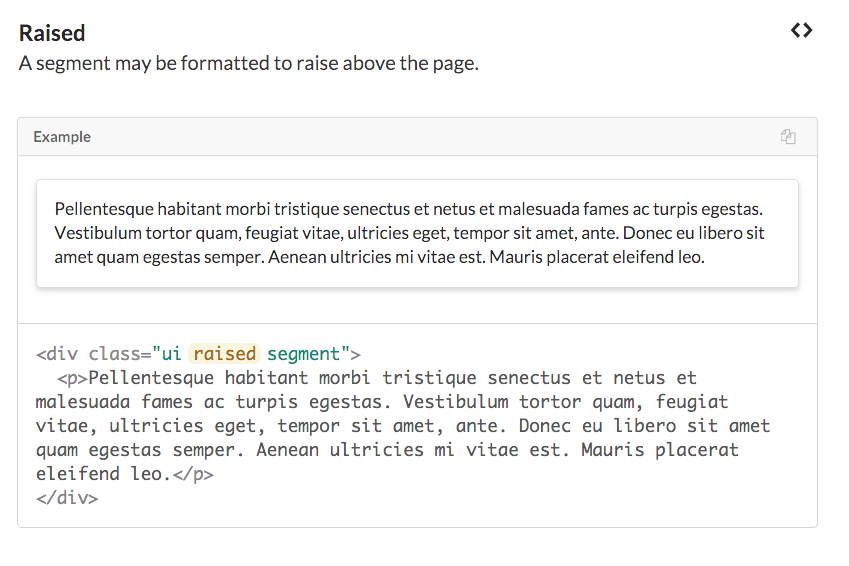This screenshot has height=566, width=849.
Task: Click the "ui" class name in the code
Action: coord(172,354)
